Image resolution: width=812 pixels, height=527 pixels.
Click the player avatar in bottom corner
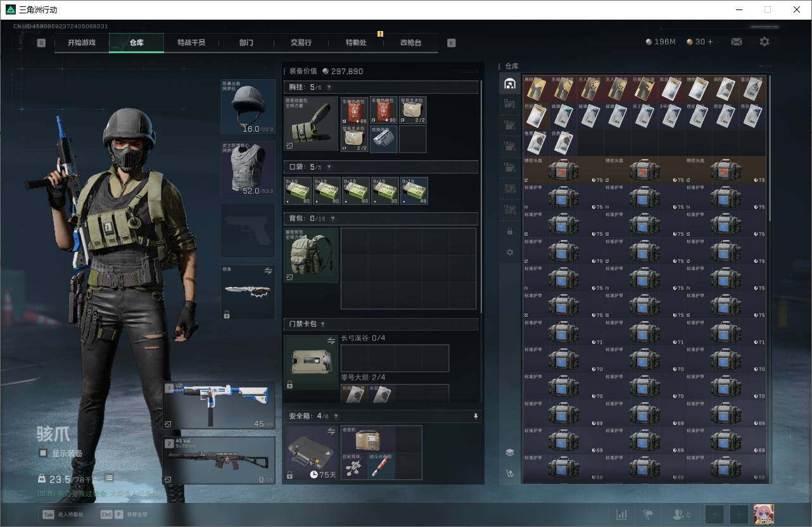[x=763, y=514]
